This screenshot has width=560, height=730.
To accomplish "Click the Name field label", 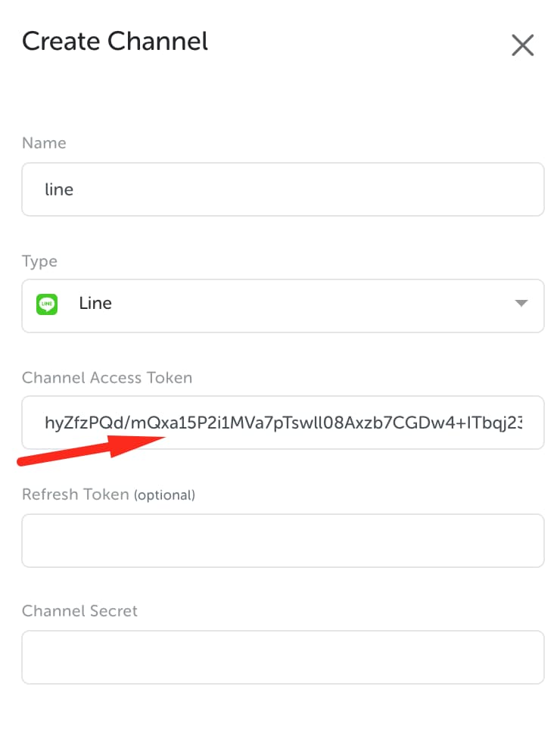I will [x=44, y=143].
